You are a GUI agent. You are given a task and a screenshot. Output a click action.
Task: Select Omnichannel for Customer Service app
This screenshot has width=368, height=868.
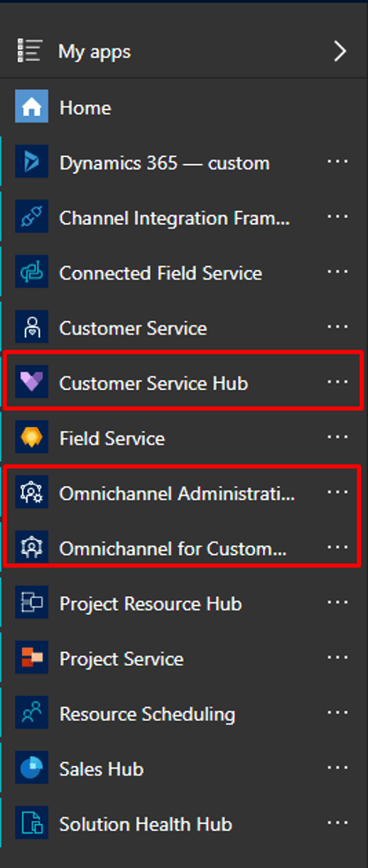click(x=173, y=549)
